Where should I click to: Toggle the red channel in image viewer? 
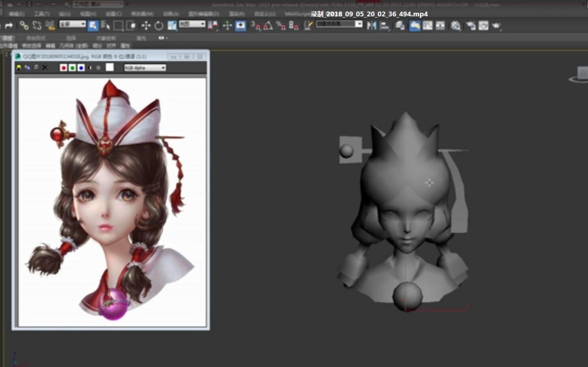(63, 67)
